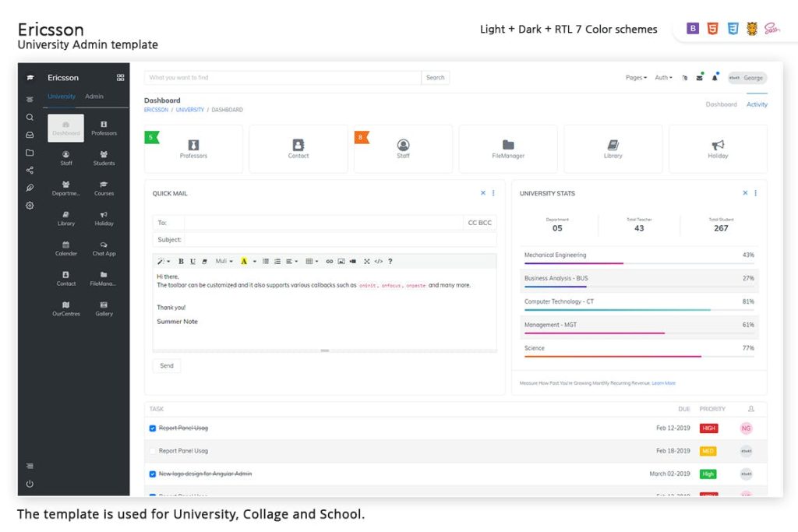
Task: Check messages with the envelope icon
Action: pyautogui.click(x=699, y=77)
